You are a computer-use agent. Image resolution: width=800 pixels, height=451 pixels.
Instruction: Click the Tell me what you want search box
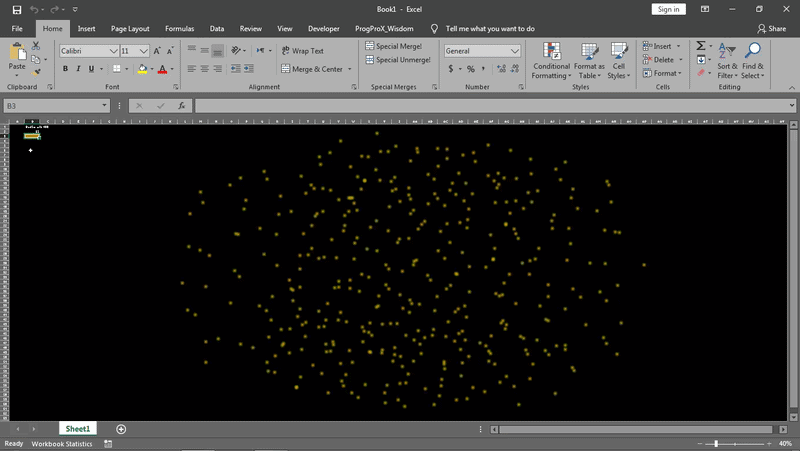point(490,29)
